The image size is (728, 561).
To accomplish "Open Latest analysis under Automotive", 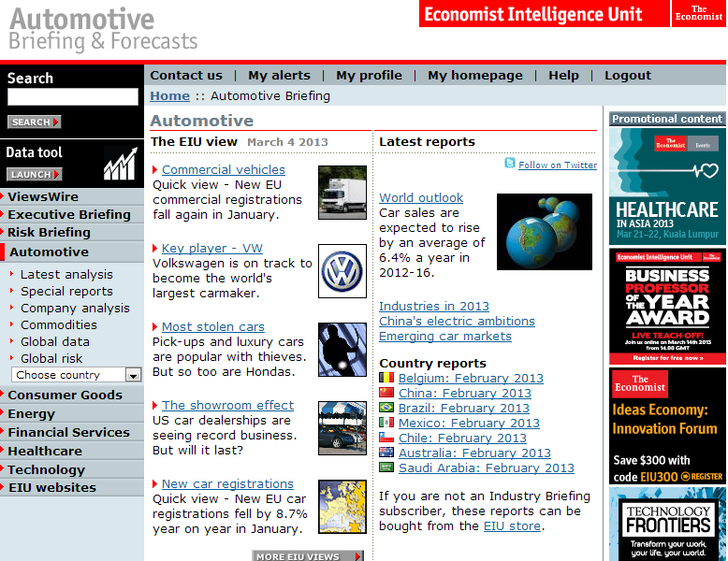I will click(66, 274).
